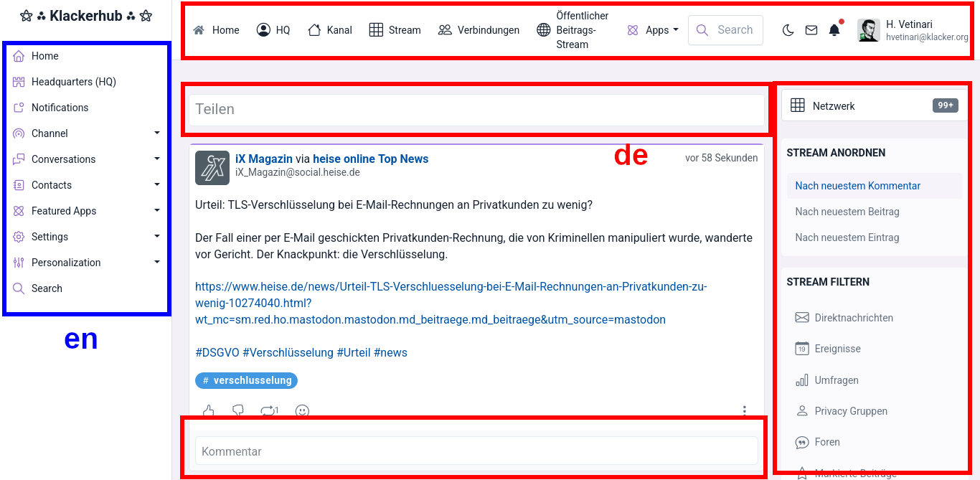This screenshot has width=980, height=480.
Task: Open the Apps dropdown menu
Action: pyautogui.click(x=653, y=30)
